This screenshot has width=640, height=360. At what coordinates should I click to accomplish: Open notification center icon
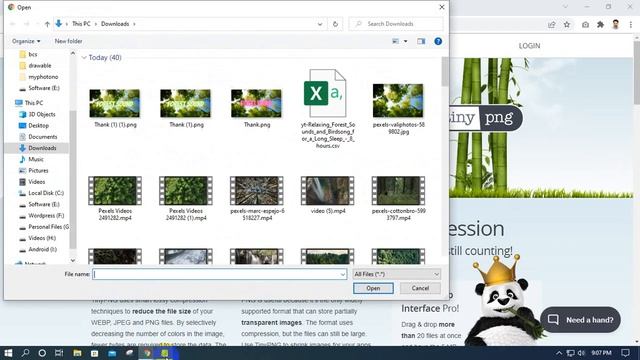point(625,353)
